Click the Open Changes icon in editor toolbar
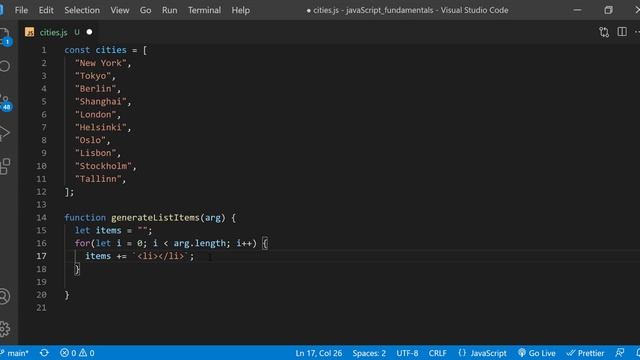 point(604,32)
